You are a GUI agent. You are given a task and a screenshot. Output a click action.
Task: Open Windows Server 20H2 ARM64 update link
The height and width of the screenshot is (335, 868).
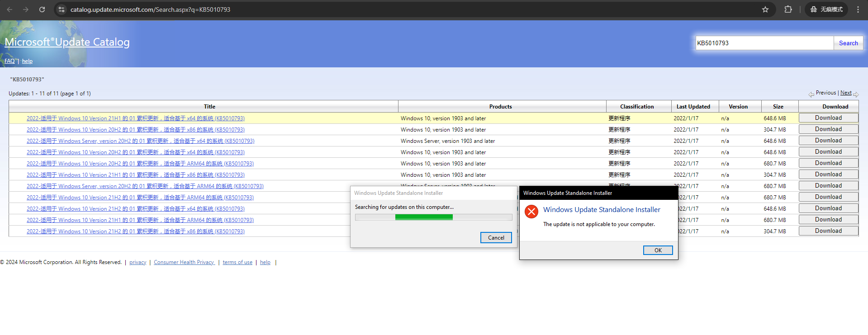click(145, 186)
